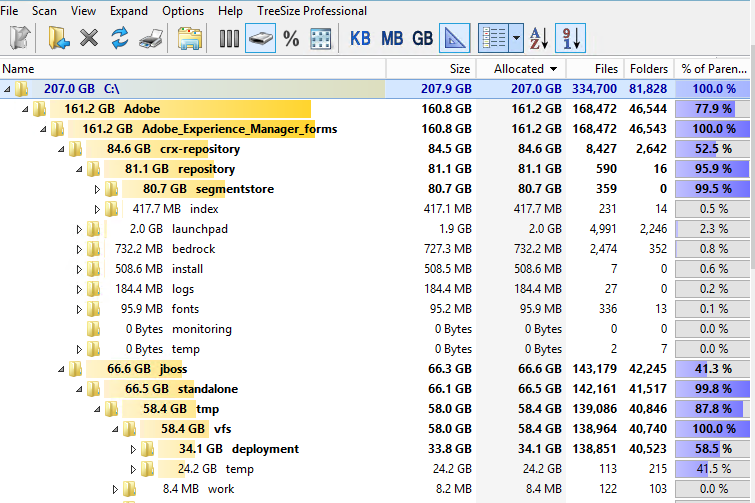Click the delete X toolbar icon
Image resolution: width=755 pixels, height=503 pixels.
[x=89, y=38]
